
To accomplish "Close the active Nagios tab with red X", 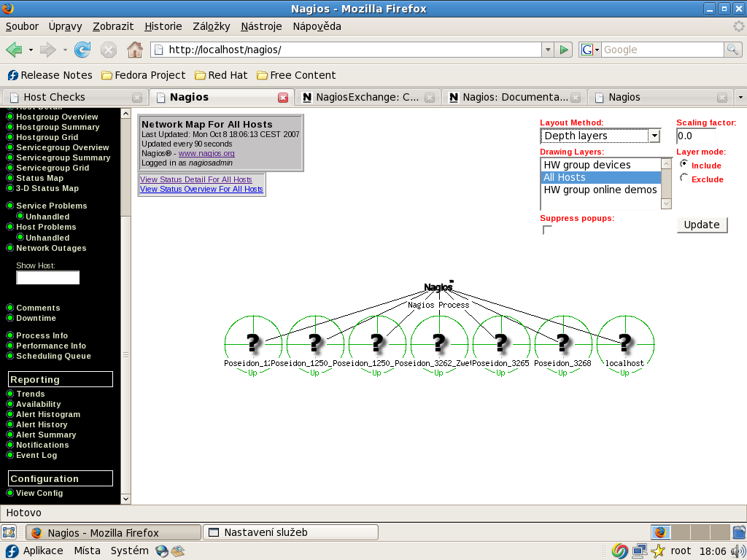I will [283, 97].
